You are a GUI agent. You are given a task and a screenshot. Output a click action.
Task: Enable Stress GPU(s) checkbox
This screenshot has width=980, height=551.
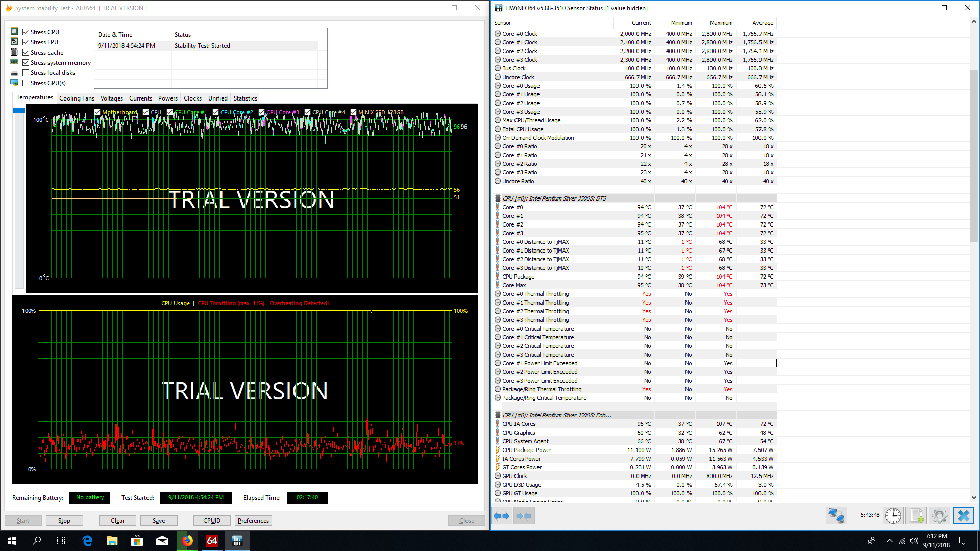pos(26,83)
